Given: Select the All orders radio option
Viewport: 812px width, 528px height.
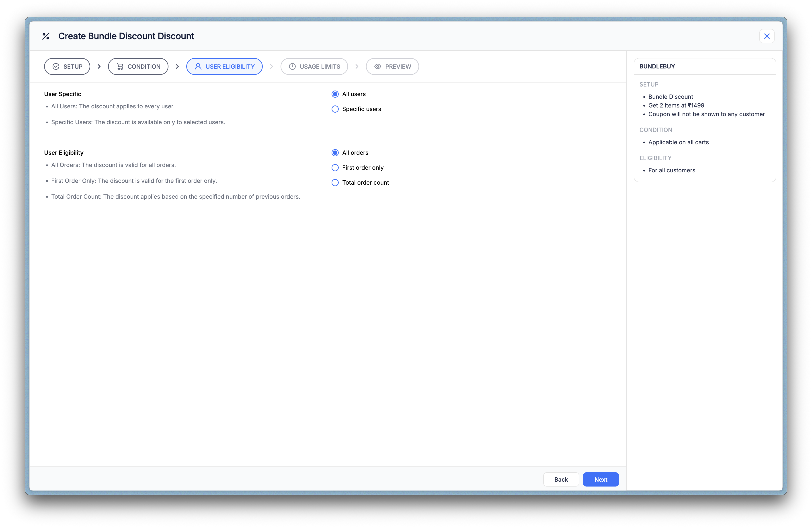Looking at the screenshot, I should (335, 153).
